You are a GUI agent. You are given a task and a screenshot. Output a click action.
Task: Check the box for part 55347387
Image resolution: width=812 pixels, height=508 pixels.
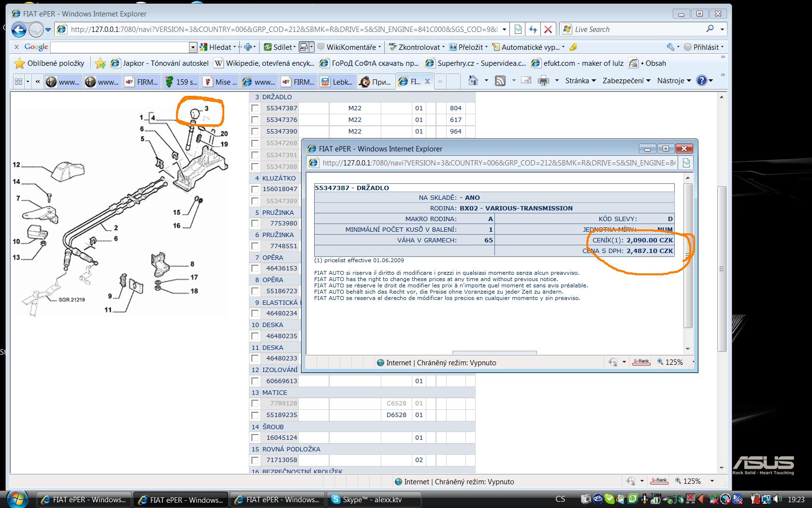click(255, 108)
